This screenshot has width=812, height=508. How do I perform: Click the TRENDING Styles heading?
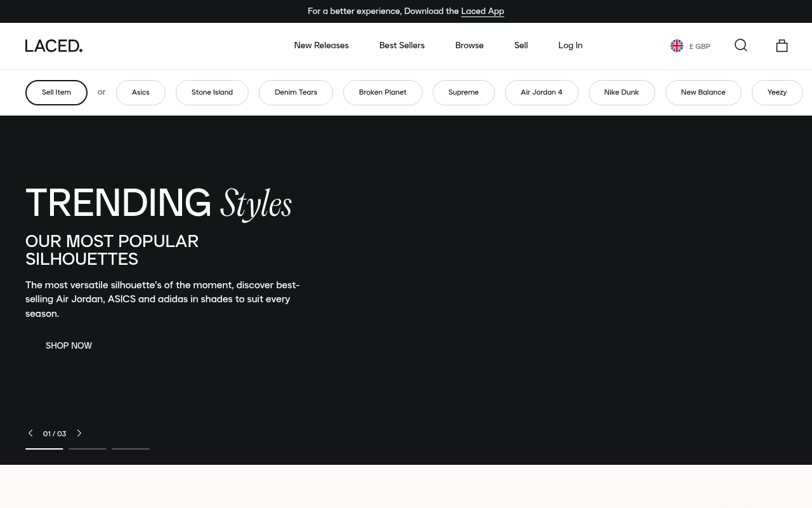pyautogui.click(x=159, y=203)
